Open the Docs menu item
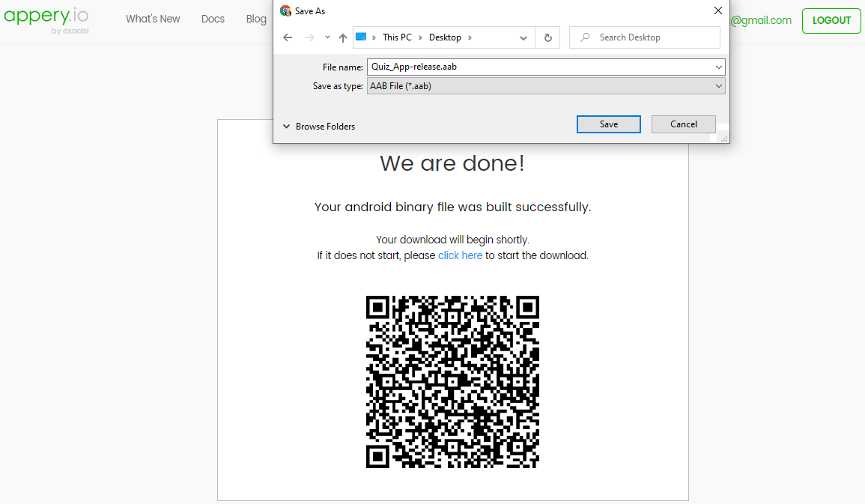865x504 pixels. pos(213,19)
